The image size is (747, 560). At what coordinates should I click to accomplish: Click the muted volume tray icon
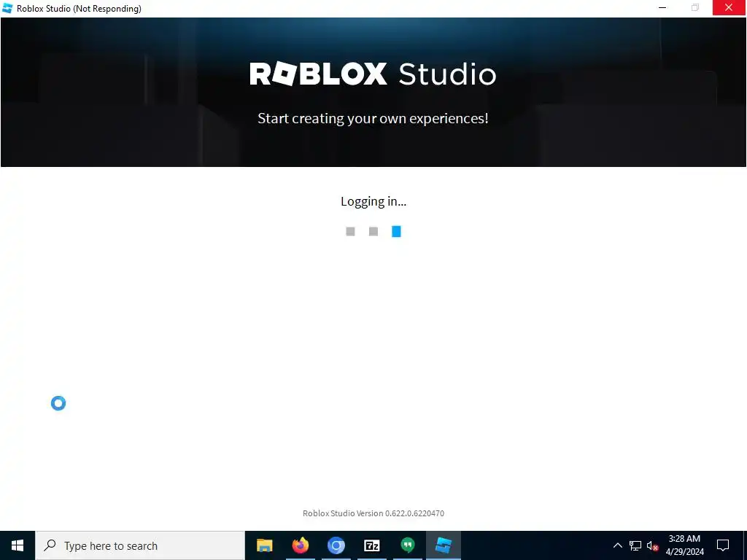point(653,545)
